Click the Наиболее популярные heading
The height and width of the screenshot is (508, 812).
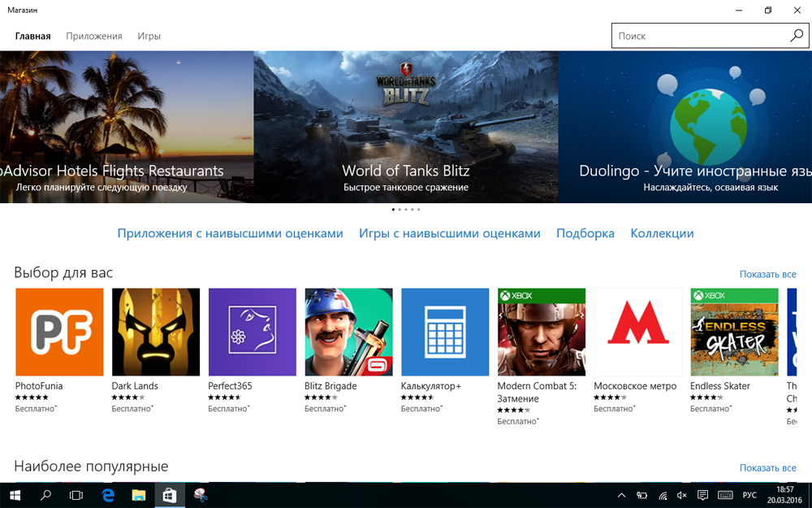[x=91, y=466]
